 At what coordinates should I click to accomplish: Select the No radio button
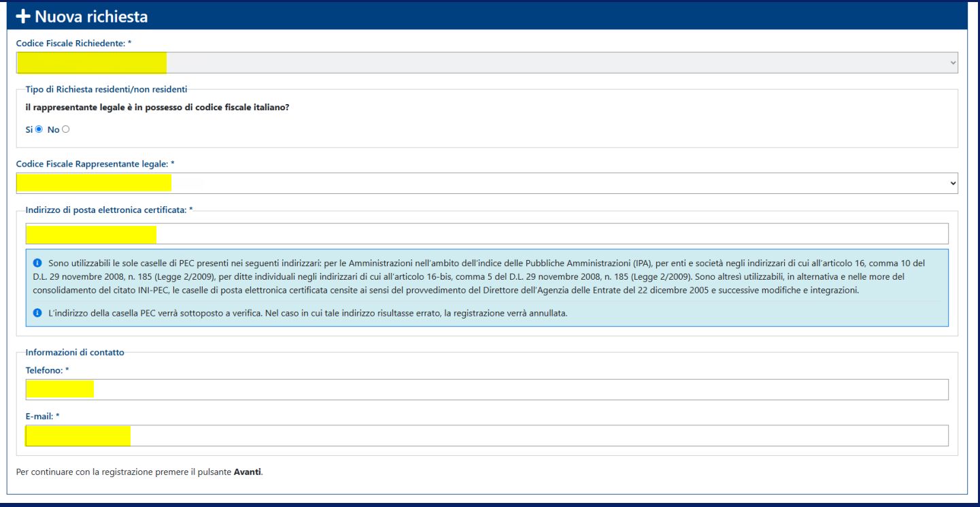pos(66,129)
